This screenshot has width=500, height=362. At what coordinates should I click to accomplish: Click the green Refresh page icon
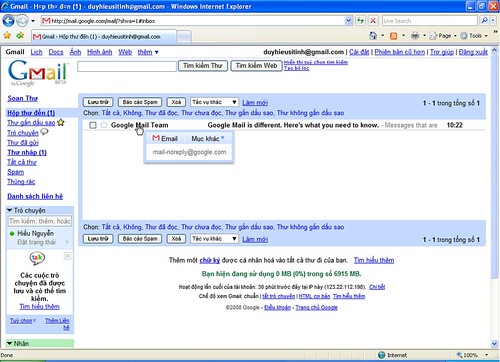pos(360,21)
